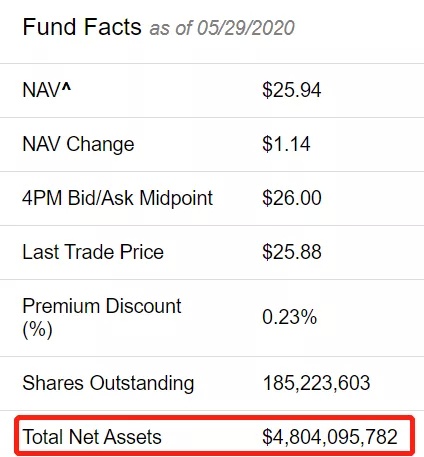Click the red highlight box border
The height and width of the screenshot is (457, 424).
click(x=215, y=417)
